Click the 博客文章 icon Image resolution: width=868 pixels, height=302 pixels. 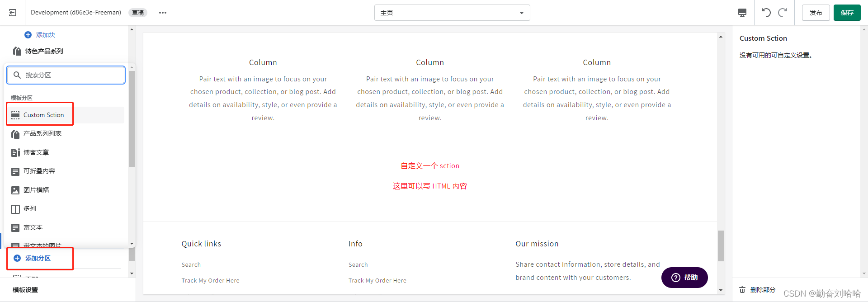[x=15, y=152]
